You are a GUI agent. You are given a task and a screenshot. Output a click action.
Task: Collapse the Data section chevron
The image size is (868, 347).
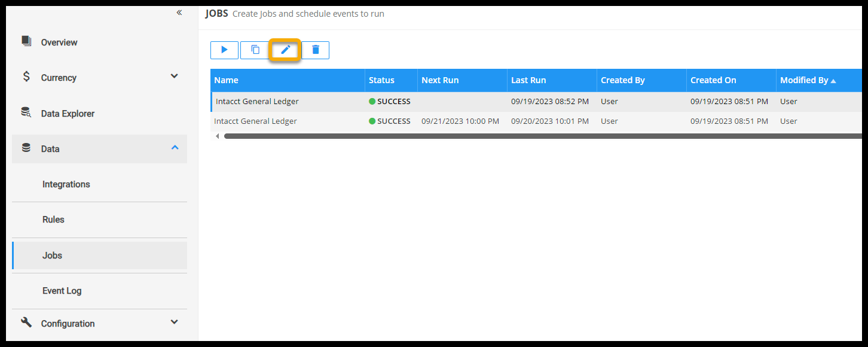click(175, 148)
